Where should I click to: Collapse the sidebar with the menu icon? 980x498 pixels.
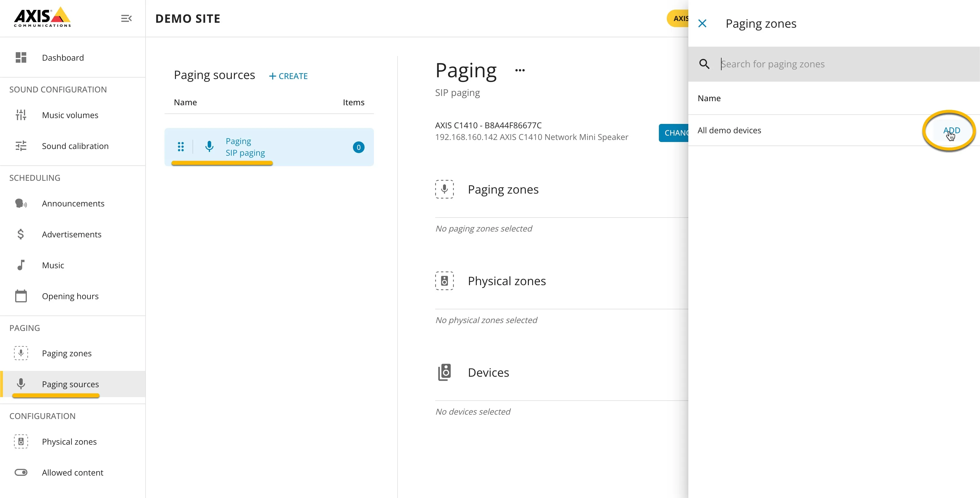(x=126, y=18)
